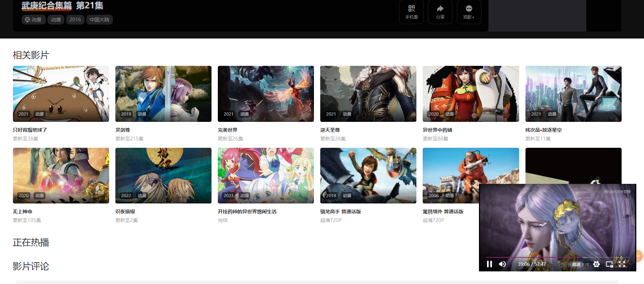Viewport: 644px width, 284px height.
Task: Click the orange floating chat bubble icon
Action: point(639,256)
